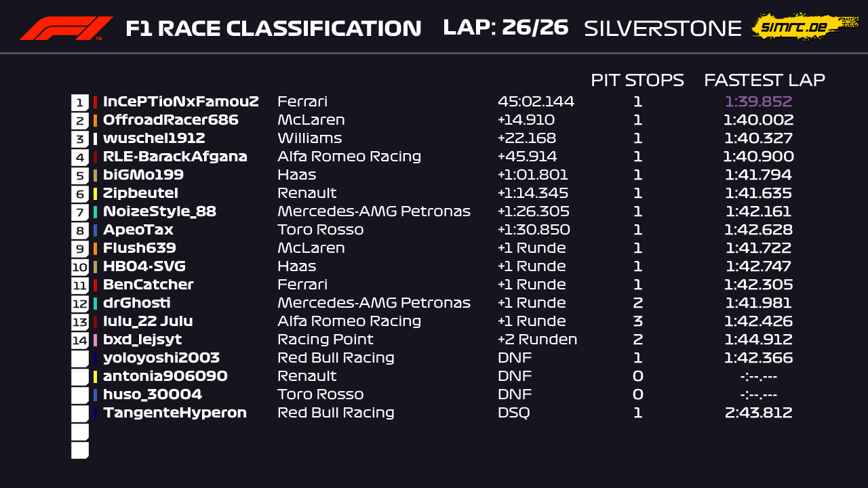Click winner's race time 45:02.144

pos(536,102)
